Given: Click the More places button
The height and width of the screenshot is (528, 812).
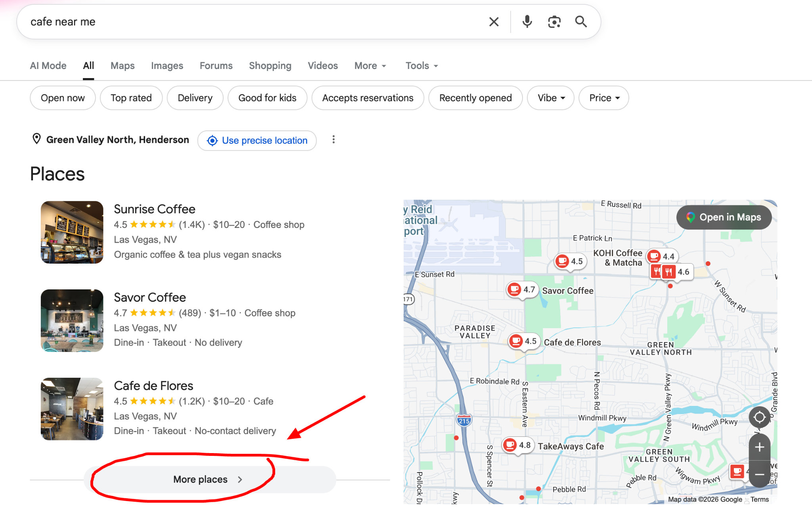Looking at the screenshot, I should pyautogui.click(x=210, y=480).
